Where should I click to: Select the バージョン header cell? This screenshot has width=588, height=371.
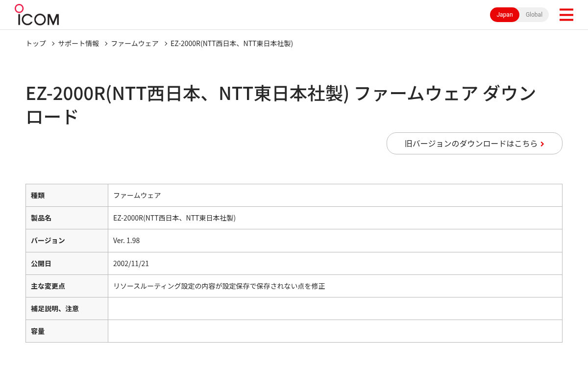(67, 241)
